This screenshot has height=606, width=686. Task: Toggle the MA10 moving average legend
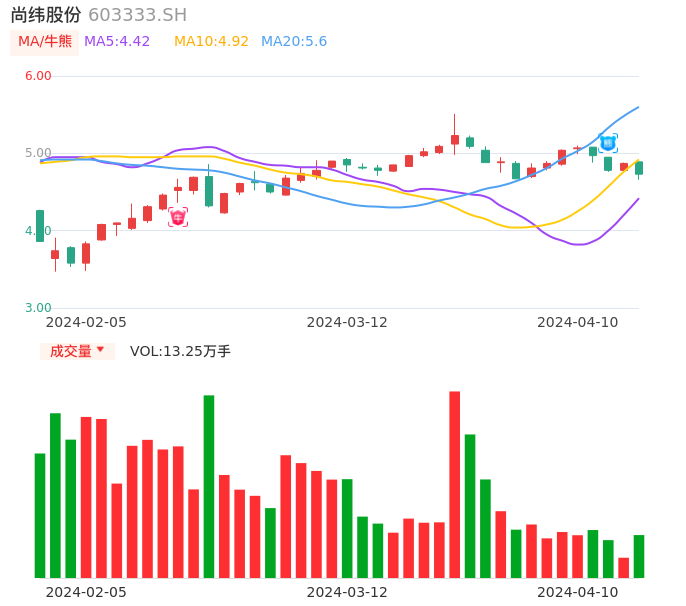211,42
